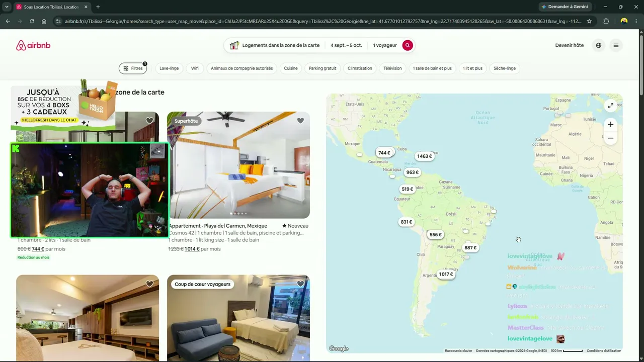Open the 1 voyageur guest selector
Viewport: 644px width, 362px height.
click(x=385, y=45)
